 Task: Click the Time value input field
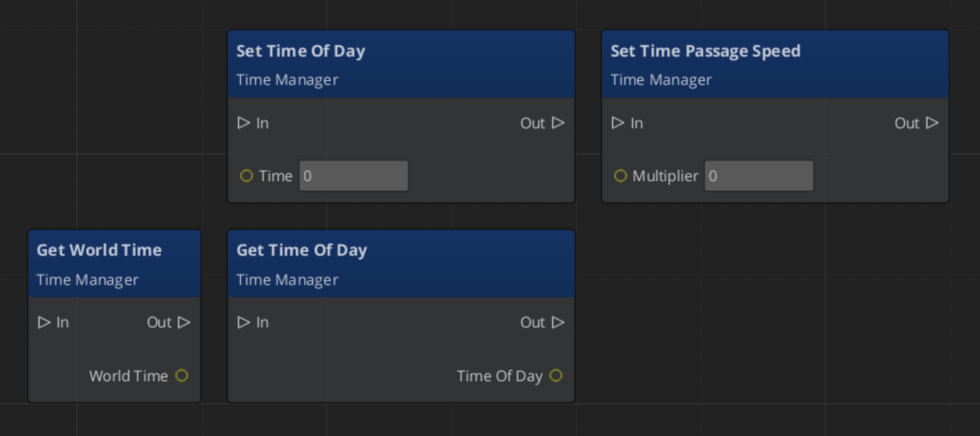click(x=353, y=176)
